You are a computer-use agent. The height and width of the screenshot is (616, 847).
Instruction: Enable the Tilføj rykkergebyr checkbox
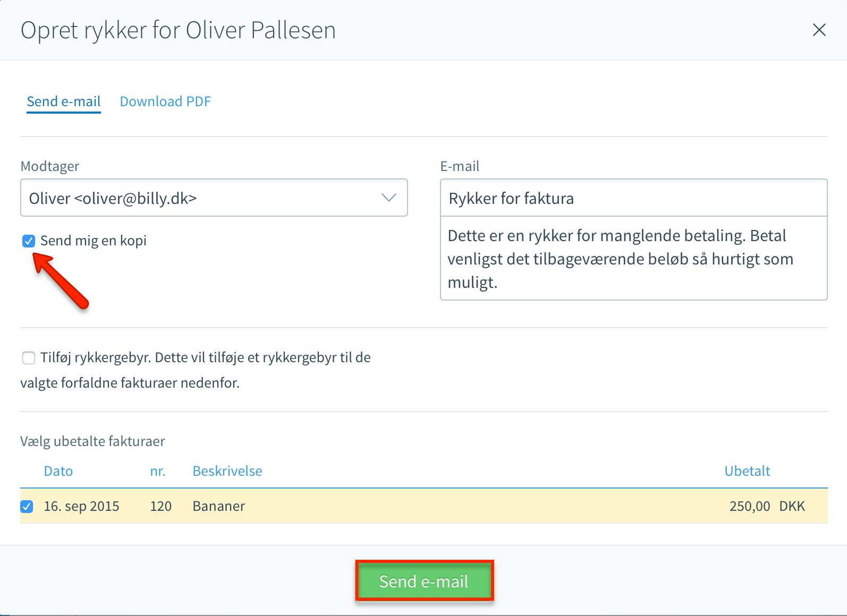click(29, 358)
